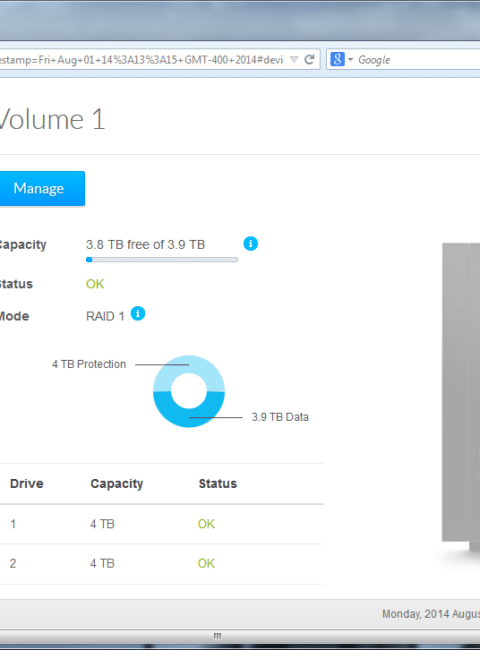Click the Capacity column header in drive table
The image size is (480, 650).
click(x=117, y=484)
